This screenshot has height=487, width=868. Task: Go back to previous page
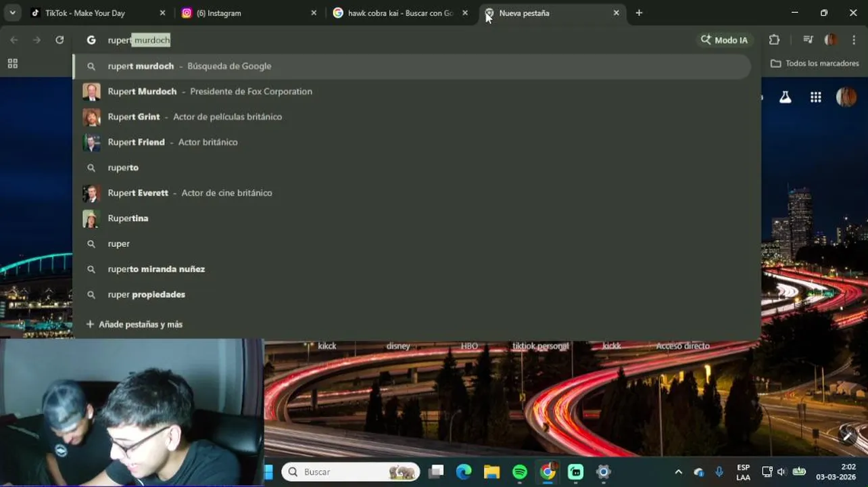14,40
